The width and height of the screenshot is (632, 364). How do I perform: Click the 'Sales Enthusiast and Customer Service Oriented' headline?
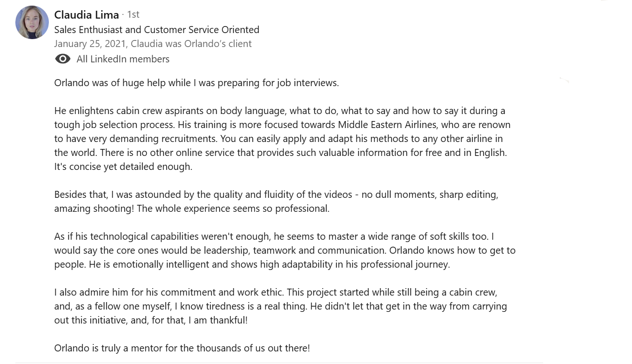157,30
